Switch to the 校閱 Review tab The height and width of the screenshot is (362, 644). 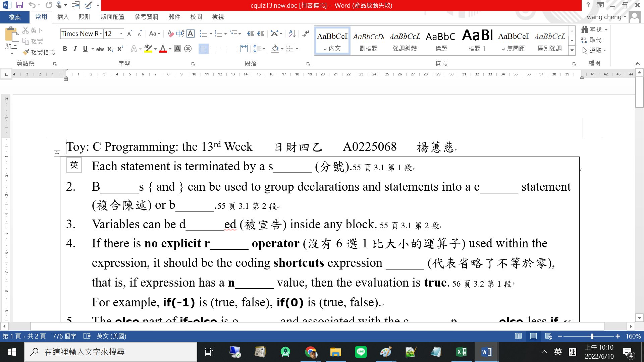[x=196, y=17]
